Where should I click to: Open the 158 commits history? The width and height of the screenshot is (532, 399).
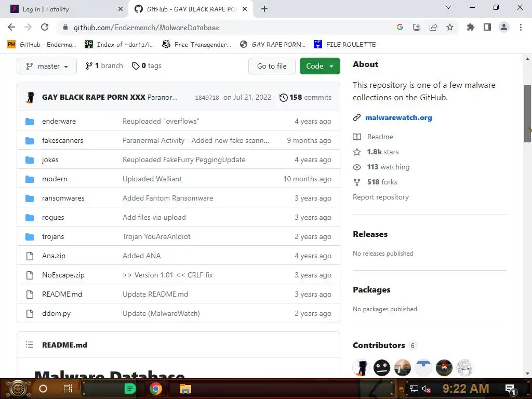tap(305, 97)
